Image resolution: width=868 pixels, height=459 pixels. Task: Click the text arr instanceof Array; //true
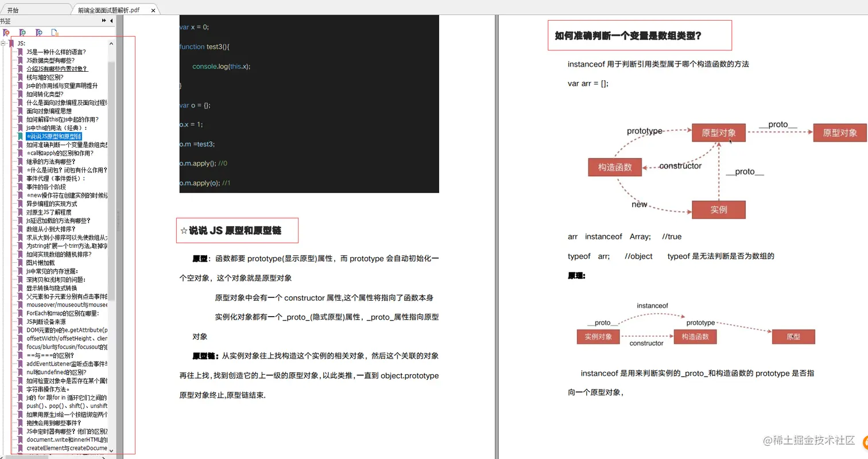pyautogui.click(x=625, y=236)
